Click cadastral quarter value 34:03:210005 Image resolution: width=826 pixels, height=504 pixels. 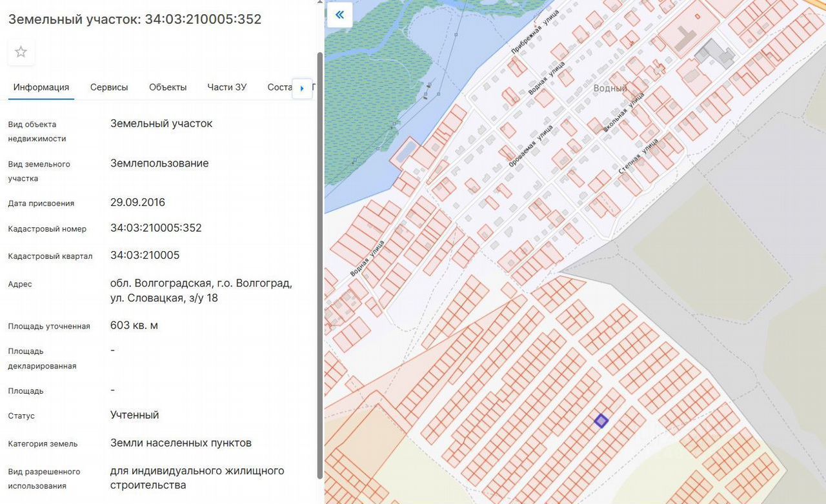point(145,255)
